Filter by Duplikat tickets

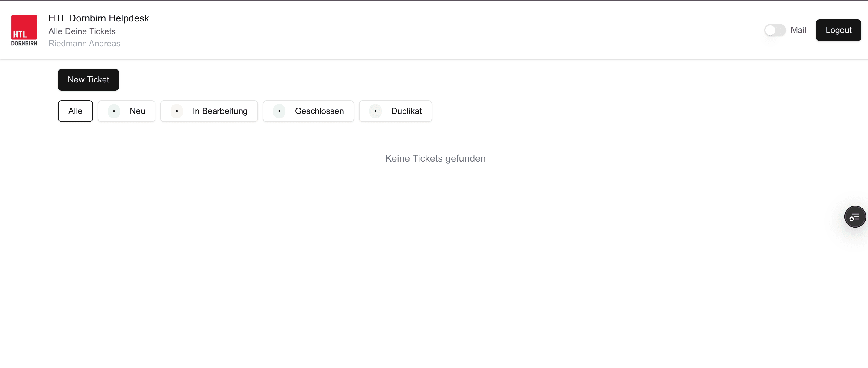[406, 111]
